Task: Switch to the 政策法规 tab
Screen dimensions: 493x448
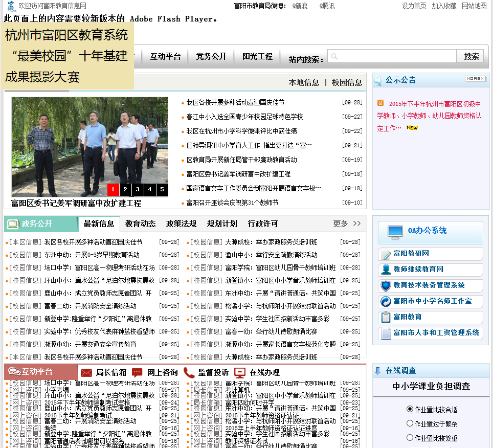Action: pyautogui.click(x=181, y=224)
